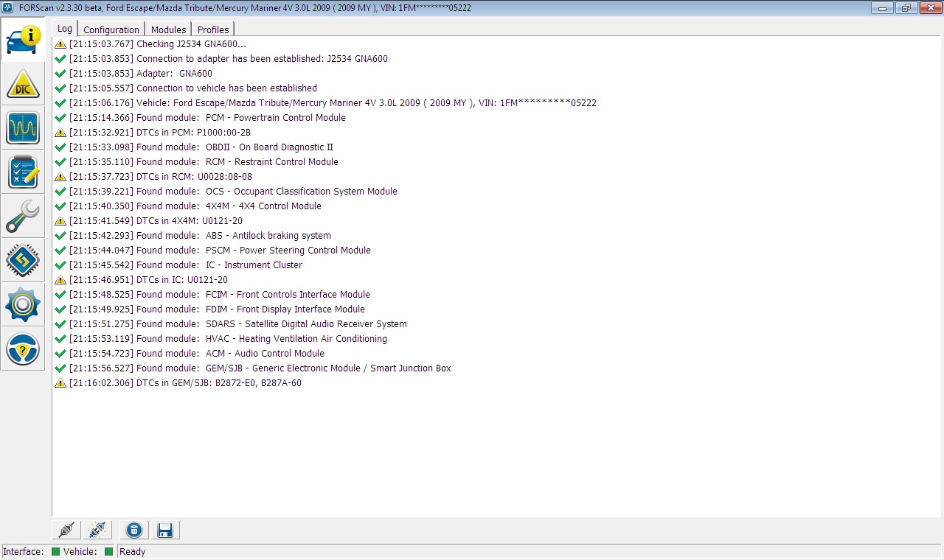Select the Log tab
This screenshot has height=560, width=944.
[x=65, y=29]
